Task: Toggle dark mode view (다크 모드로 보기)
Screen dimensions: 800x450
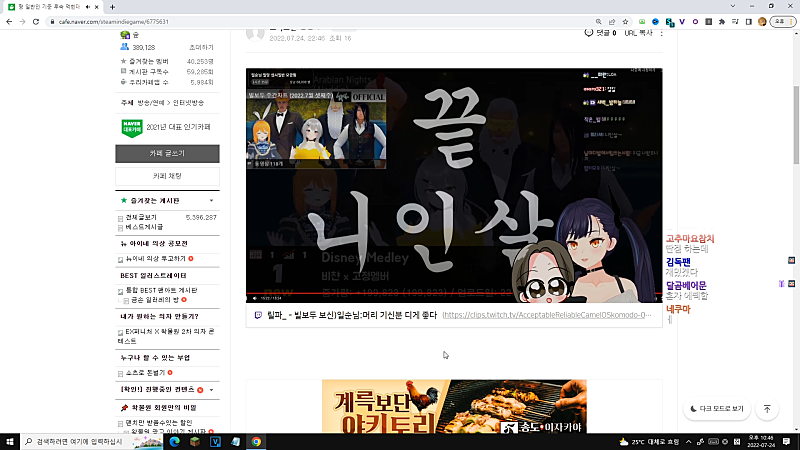Action: tap(716, 409)
